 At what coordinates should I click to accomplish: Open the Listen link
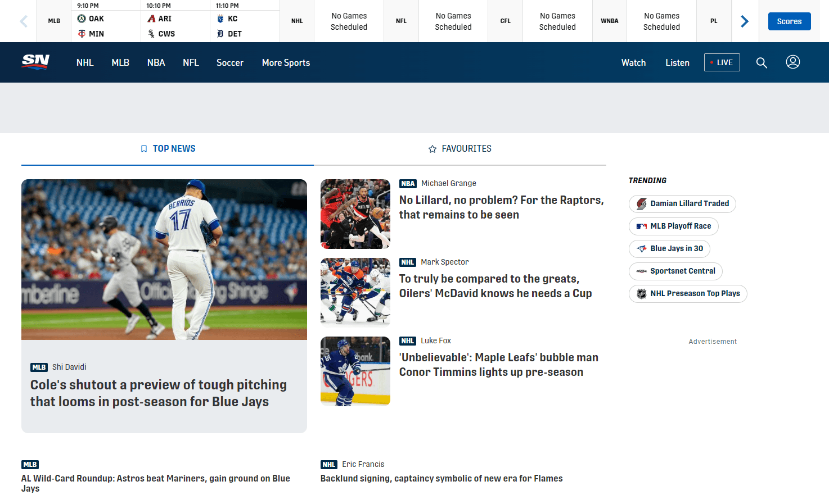coord(677,62)
